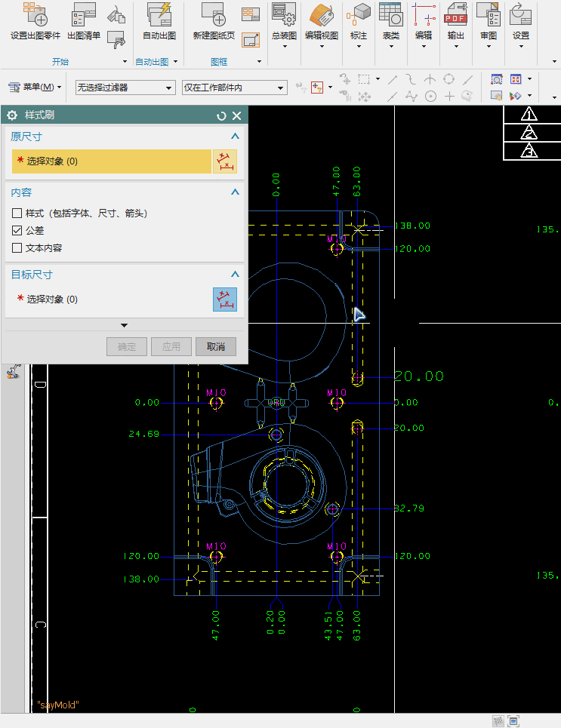Click 24.69 dimension on left
The image size is (561, 728).
[x=143, y=434]
